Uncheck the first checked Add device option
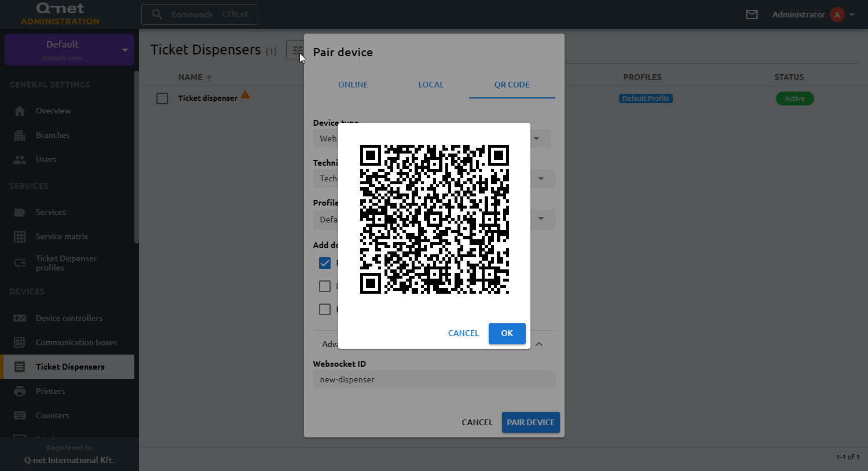The width and height of the screenshot is (868, 471). (325, 263)
